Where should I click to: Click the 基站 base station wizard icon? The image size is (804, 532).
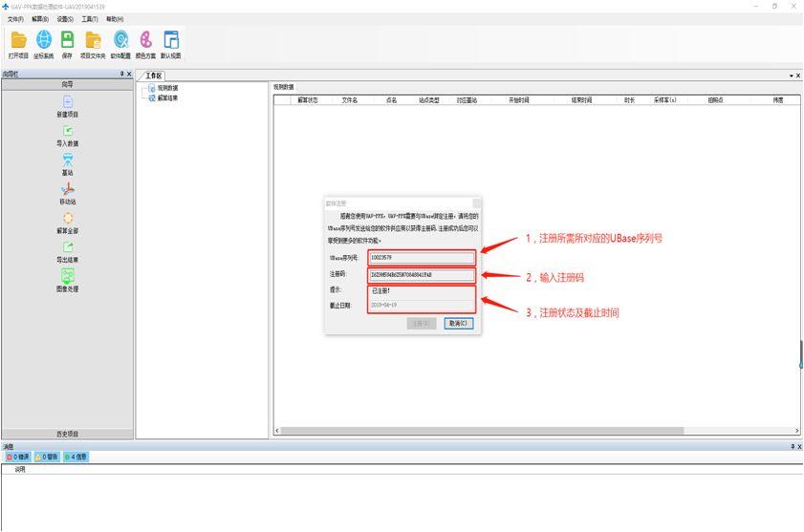pyautogui.click(x=68, y=160)
